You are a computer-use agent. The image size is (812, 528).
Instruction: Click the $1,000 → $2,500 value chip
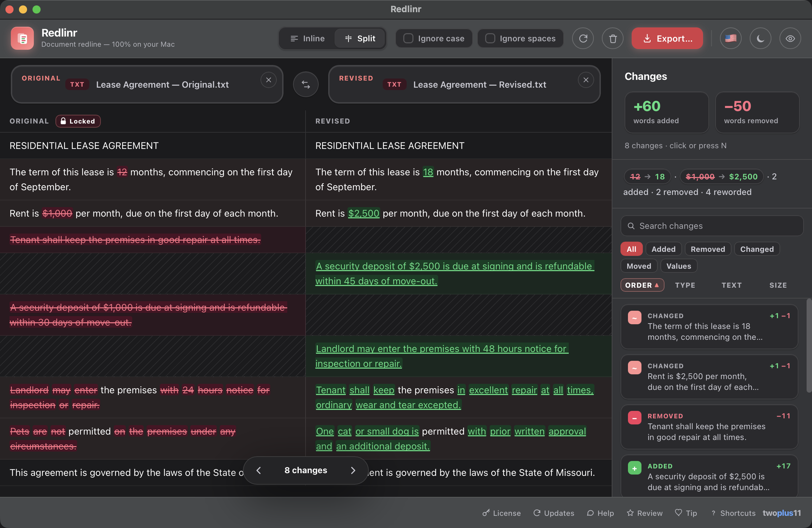[x=722, y=176]
